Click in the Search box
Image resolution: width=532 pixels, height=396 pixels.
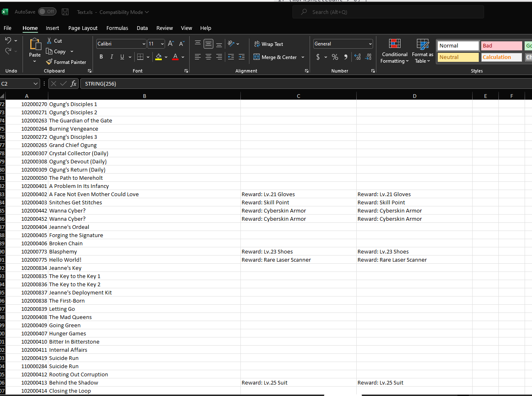(388, 12)
